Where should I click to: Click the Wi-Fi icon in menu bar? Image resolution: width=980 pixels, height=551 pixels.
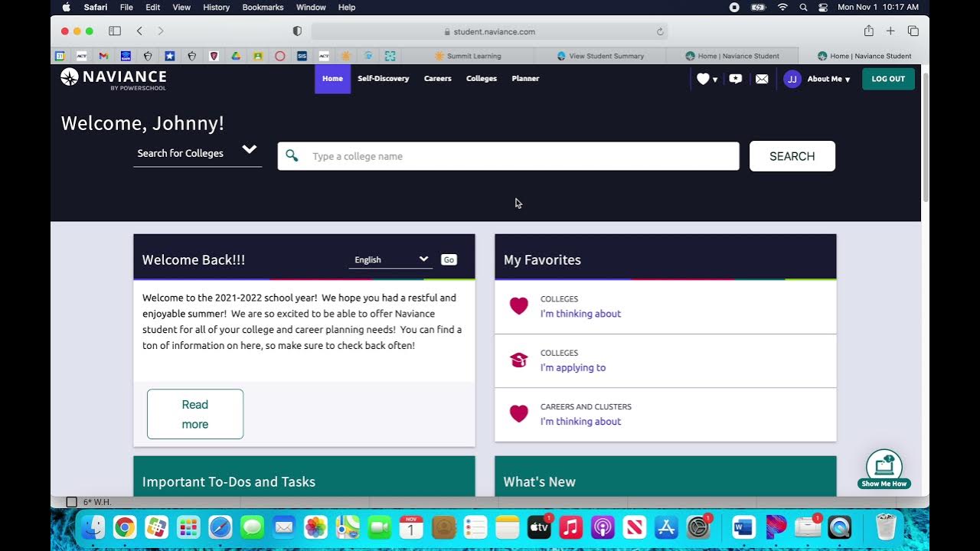click(782, 7)
